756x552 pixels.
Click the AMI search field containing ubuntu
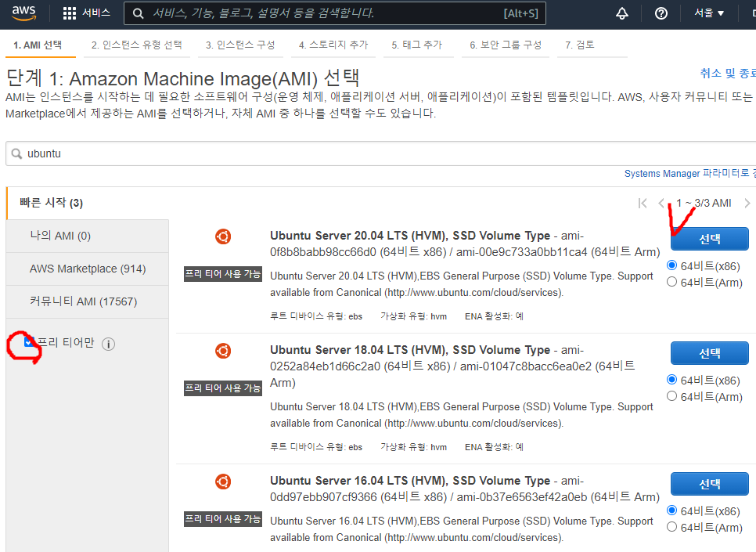[x=381, y=153]
